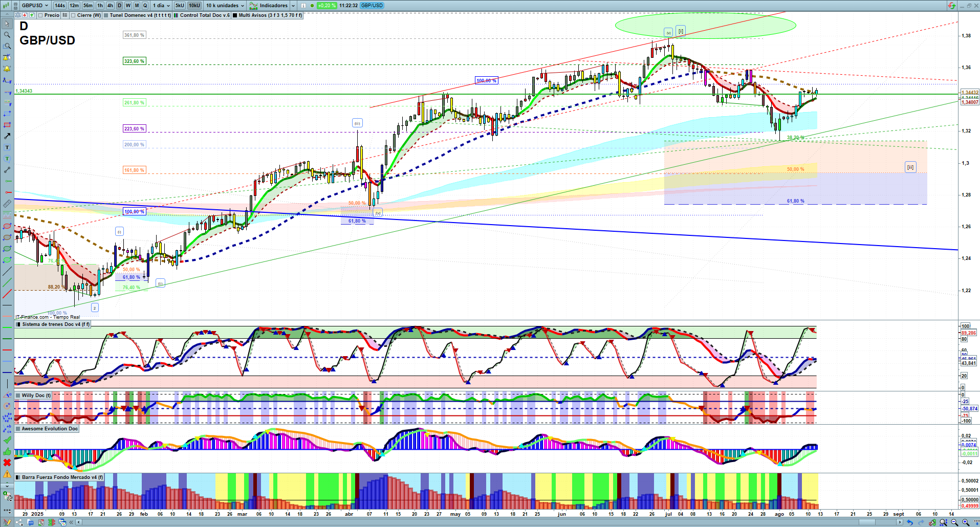The image size is (980, 527).
Task: Open the Precio settings list icon
Action: (65, 15)
